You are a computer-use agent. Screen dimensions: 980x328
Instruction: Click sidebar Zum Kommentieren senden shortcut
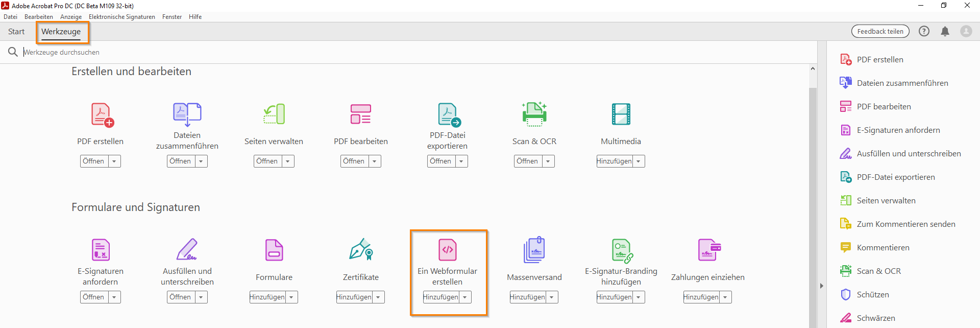898,224
